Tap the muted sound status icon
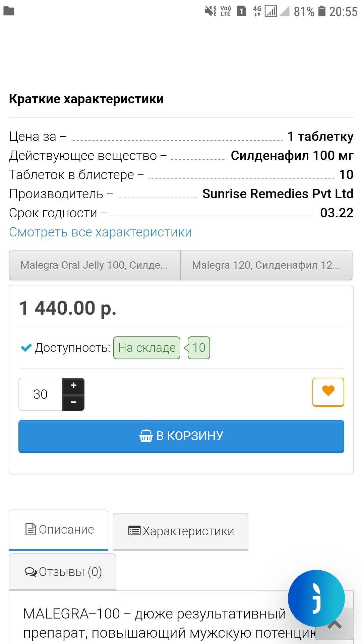Viewport: 362px width, 644px height. point(210,11)
